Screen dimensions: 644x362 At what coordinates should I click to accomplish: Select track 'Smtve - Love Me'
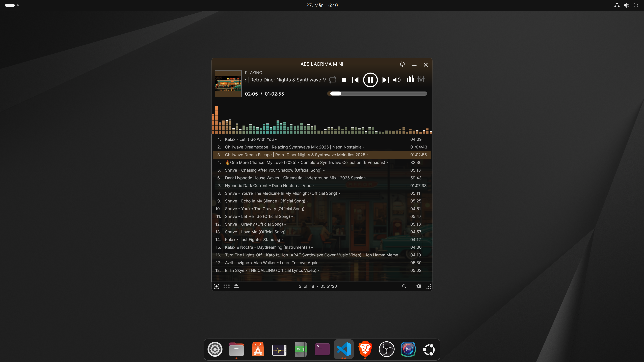pyautogui.click(x=322, y=232)
